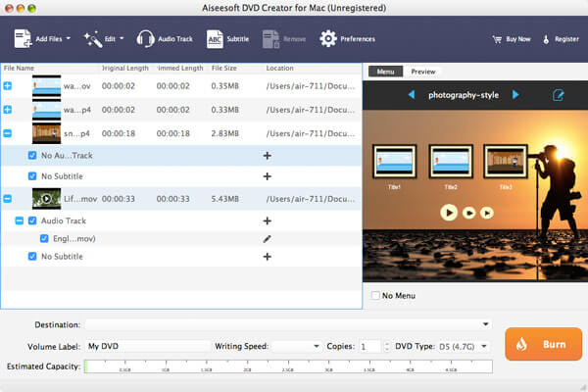Go to next menu style arrow
The width and height of the screenshot is (588, 392).
pyautogui.click(x=515, y=94)
